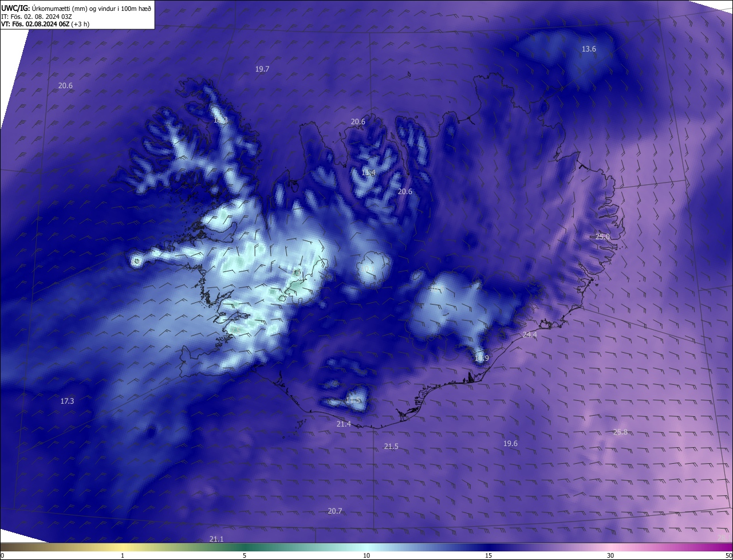The height and width of the screenshot is (560, 733).
Task: Click the 17.3 value in the southwest sea
Action: [67, 401]
